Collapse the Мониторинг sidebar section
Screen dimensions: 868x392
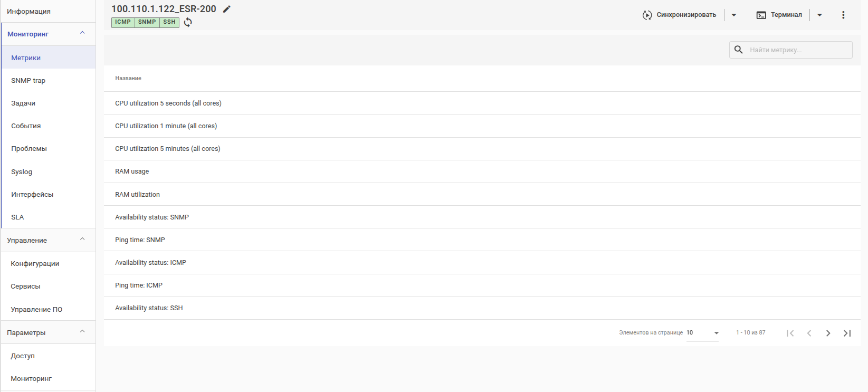coord(82,33)
